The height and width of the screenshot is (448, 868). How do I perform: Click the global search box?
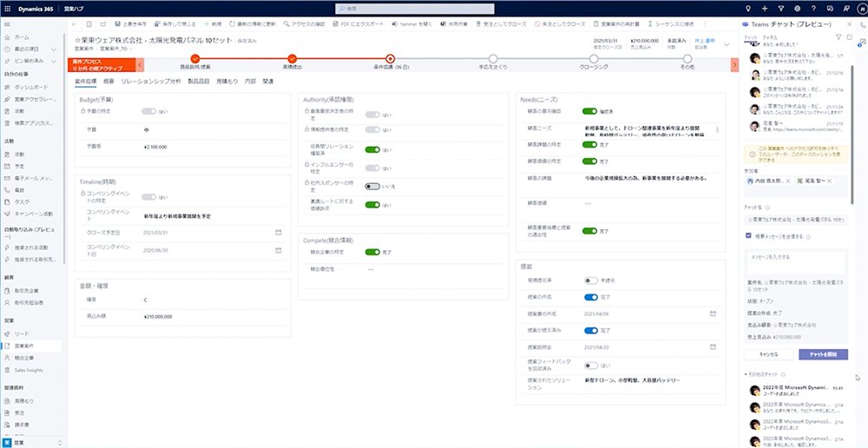(415, 9)
